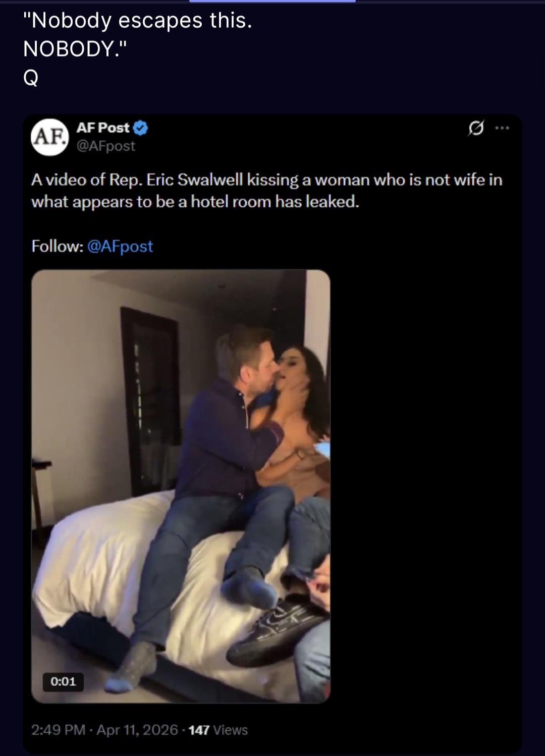Click the highlighted progress bar at top
The image size is (545, 756).
[x=272, y=2]
